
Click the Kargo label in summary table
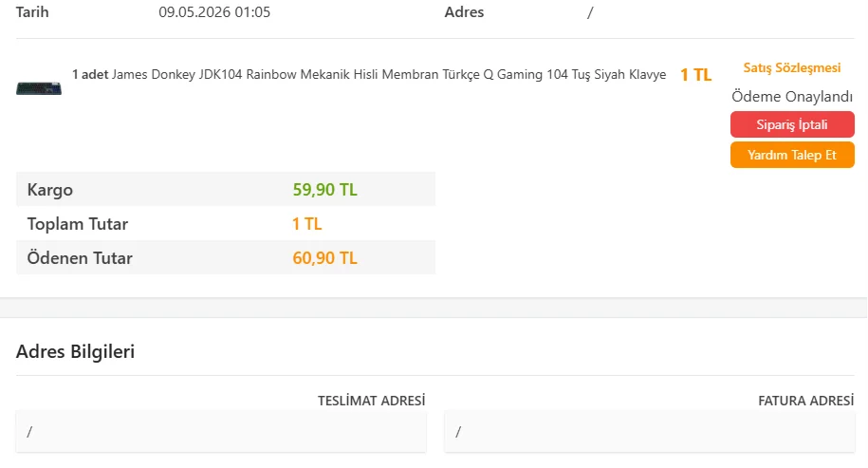(50, 190)
